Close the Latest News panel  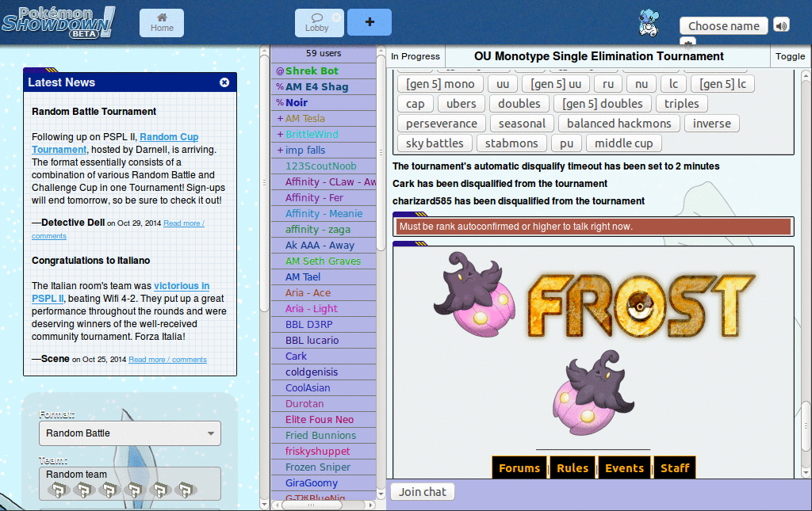[224, 82]
